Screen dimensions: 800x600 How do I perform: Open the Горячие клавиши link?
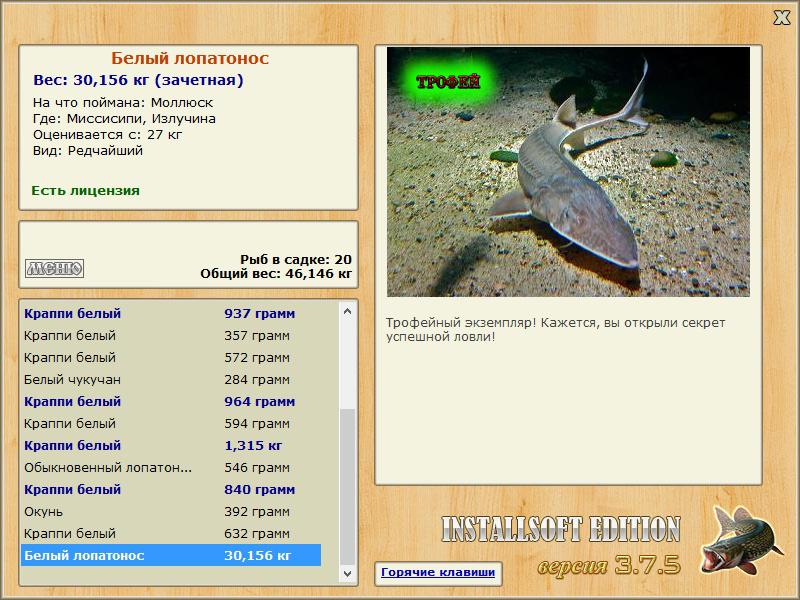pos(438,572)
